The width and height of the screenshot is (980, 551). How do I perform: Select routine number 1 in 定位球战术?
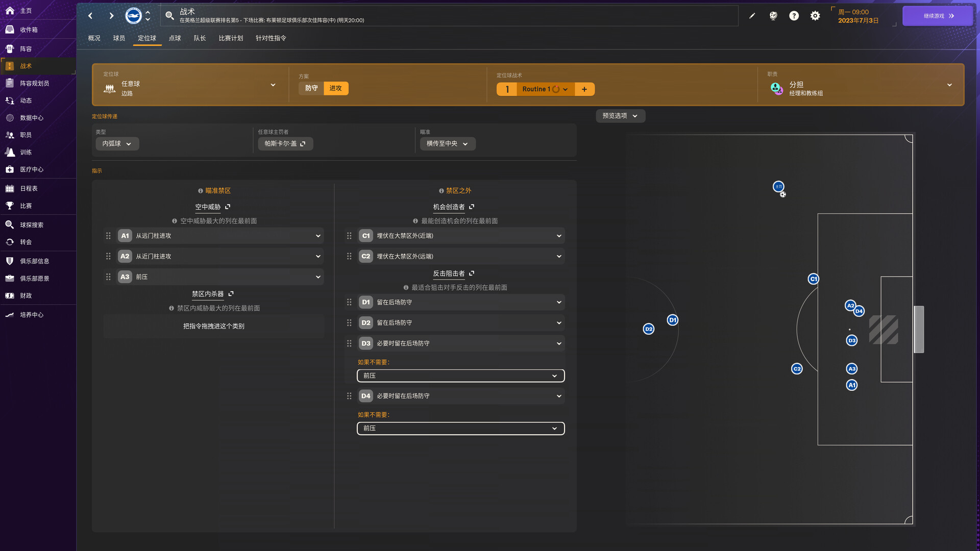coord(507,89)
